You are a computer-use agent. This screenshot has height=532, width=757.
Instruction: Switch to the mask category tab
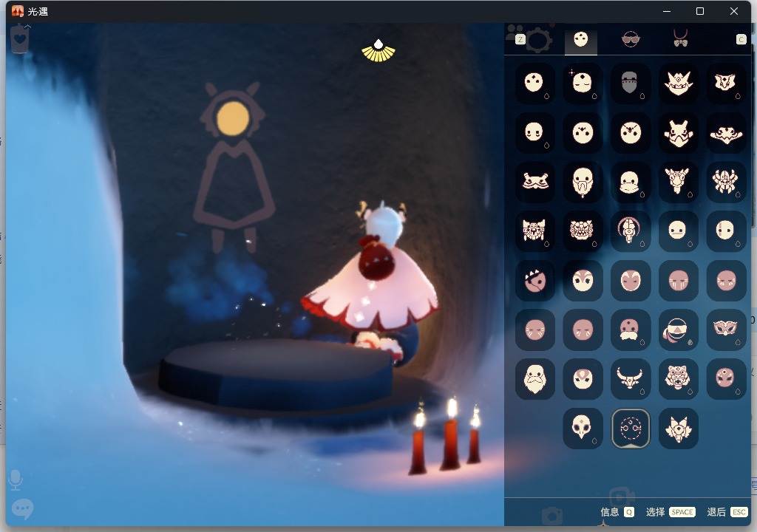[x=581, y=41]
